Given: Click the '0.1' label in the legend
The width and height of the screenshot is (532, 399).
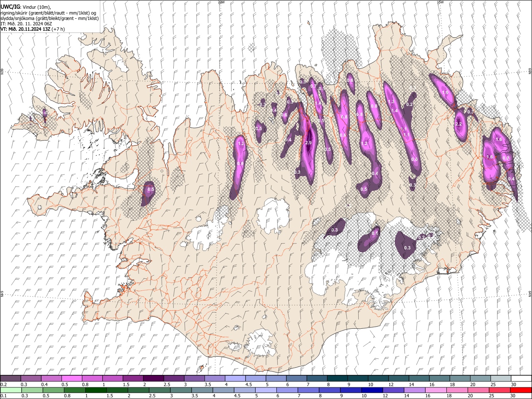Looking at the screenshot, I should click(3, 396).
